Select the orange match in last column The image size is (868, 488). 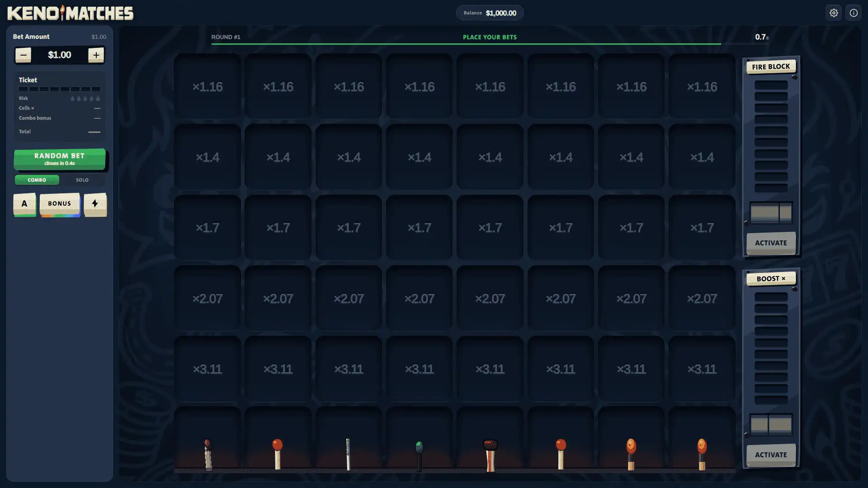click(x=702, y=454)
